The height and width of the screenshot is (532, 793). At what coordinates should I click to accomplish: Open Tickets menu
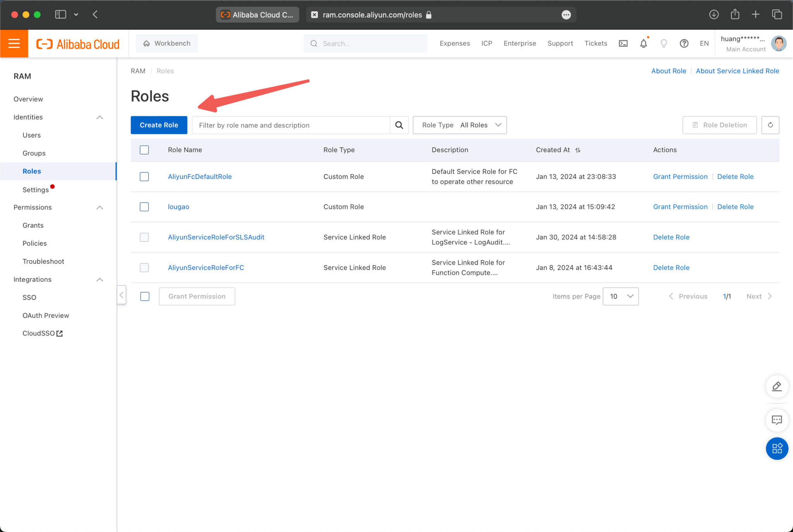(x=596, y=43)
